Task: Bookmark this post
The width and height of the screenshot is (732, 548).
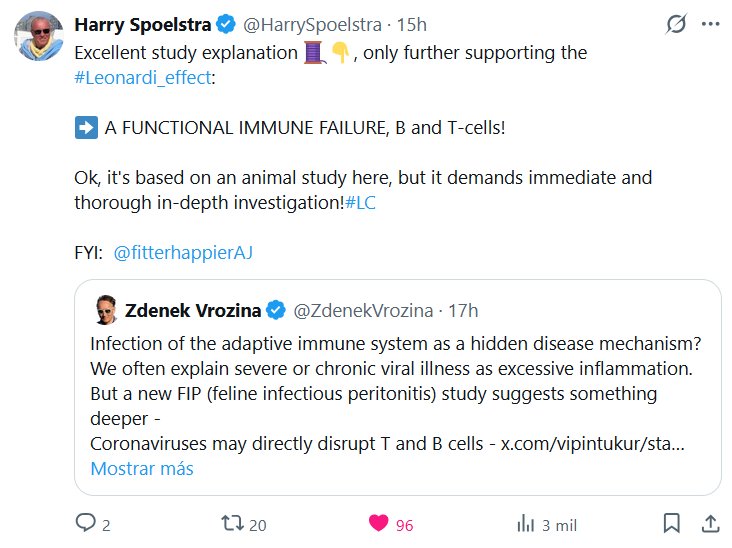Action: point(673,523)
